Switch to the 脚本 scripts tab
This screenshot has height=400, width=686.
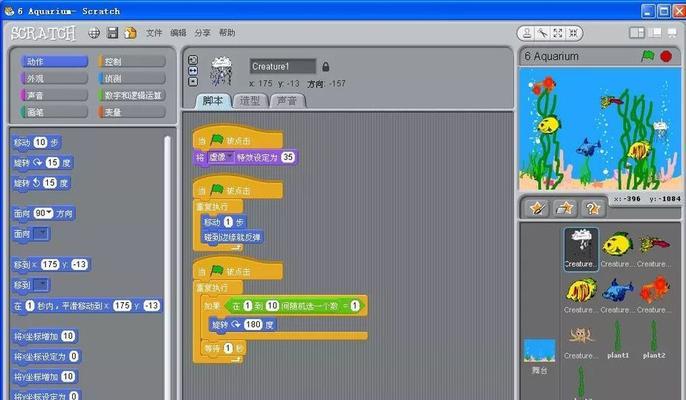click(213, 101)
